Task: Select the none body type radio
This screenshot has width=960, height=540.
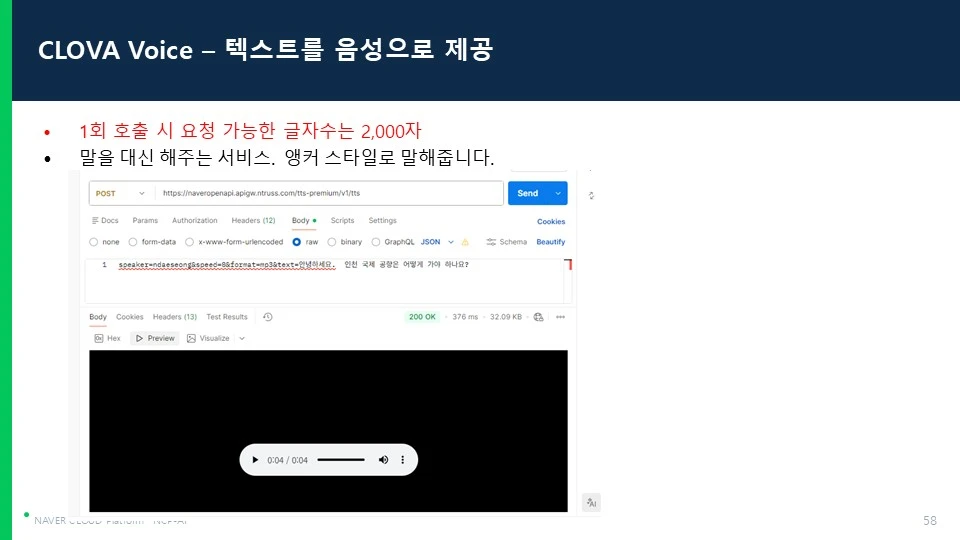Action: pyautogui.click(x=94, y=242)
